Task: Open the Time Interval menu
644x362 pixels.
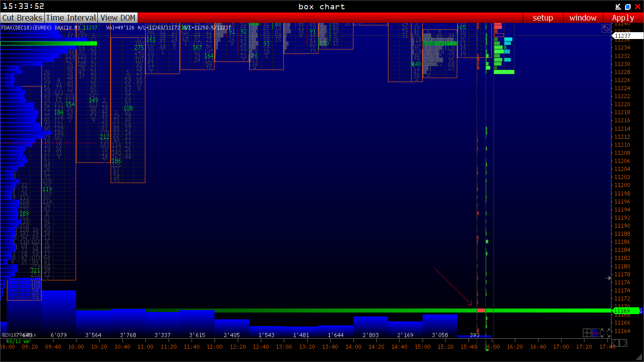Action: [71, 18]
